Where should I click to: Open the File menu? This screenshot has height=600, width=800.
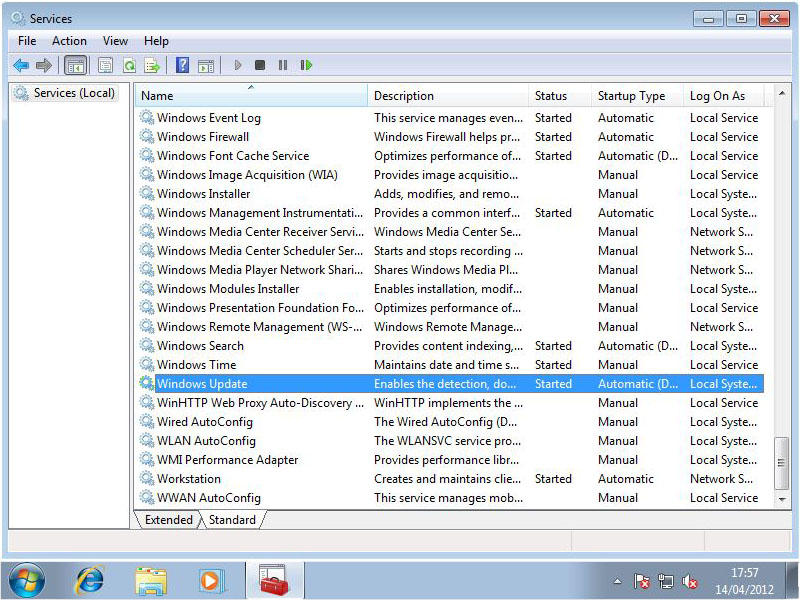tap(27, 41)
